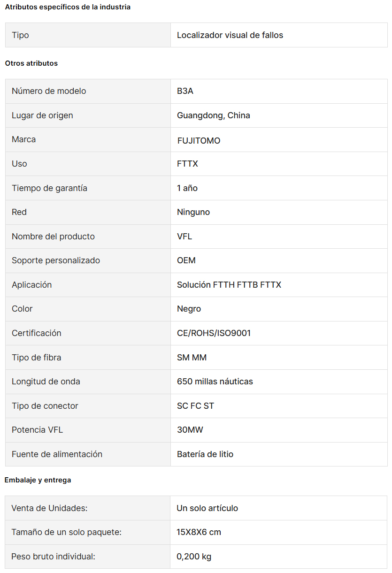Click the B3A model number value
This screenshot has width=392, height=573.
click(185, 91)
